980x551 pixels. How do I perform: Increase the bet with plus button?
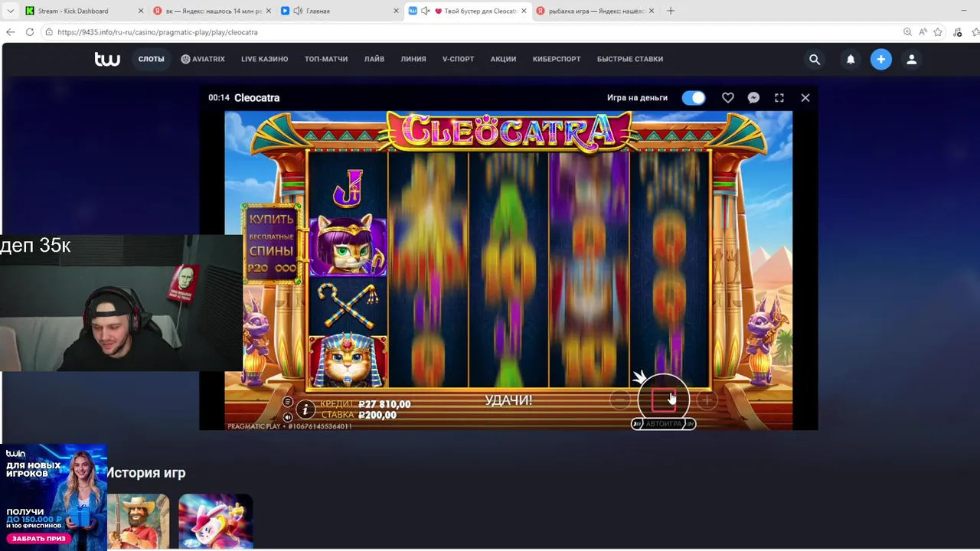tap(707, 400)
